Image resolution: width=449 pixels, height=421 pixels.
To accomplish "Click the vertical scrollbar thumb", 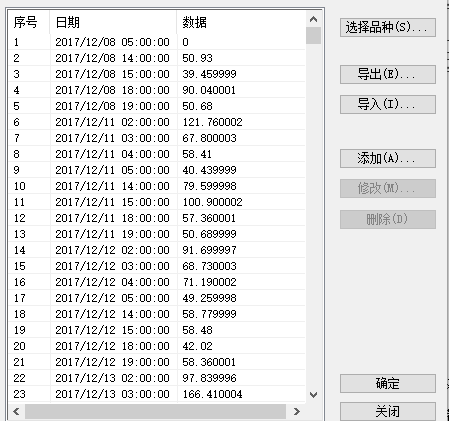I will click(313, 35).
